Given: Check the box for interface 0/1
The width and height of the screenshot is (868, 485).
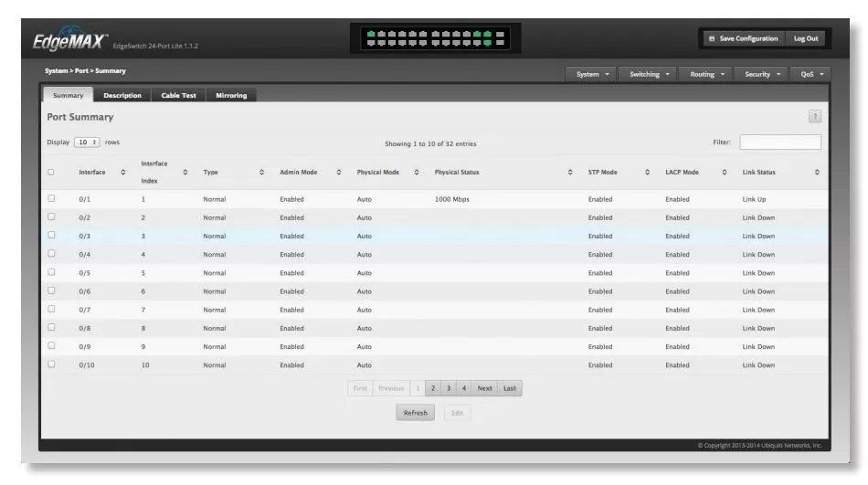Looking at the screenshot, I should coord(51,198).
